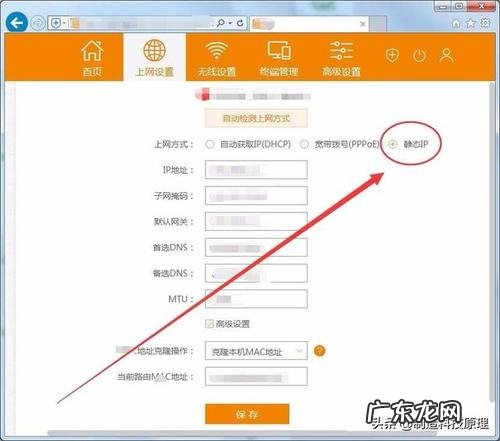Click the 当前路由MAC地址 field
The width and height of the screenshot is (500, 441).
(256, 377)
